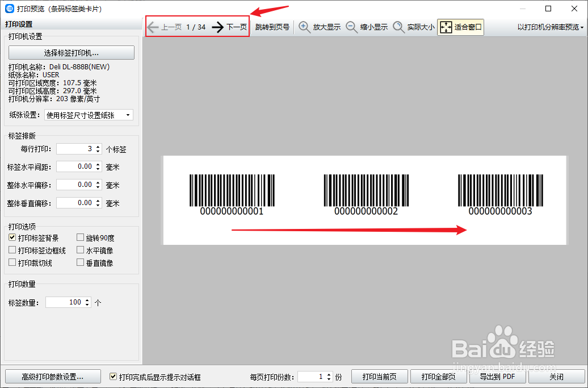Click 导出到 PDF button

point(497,377)
